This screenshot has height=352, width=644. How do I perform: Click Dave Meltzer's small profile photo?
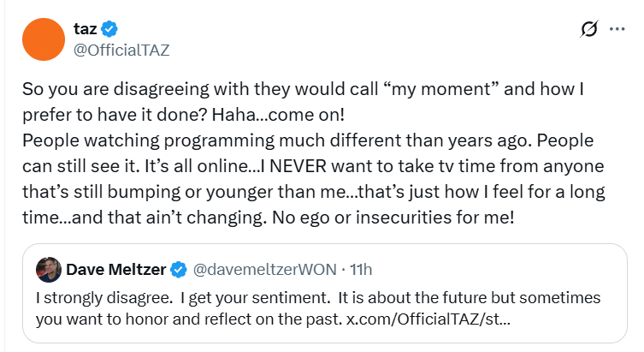coord(47,270)
